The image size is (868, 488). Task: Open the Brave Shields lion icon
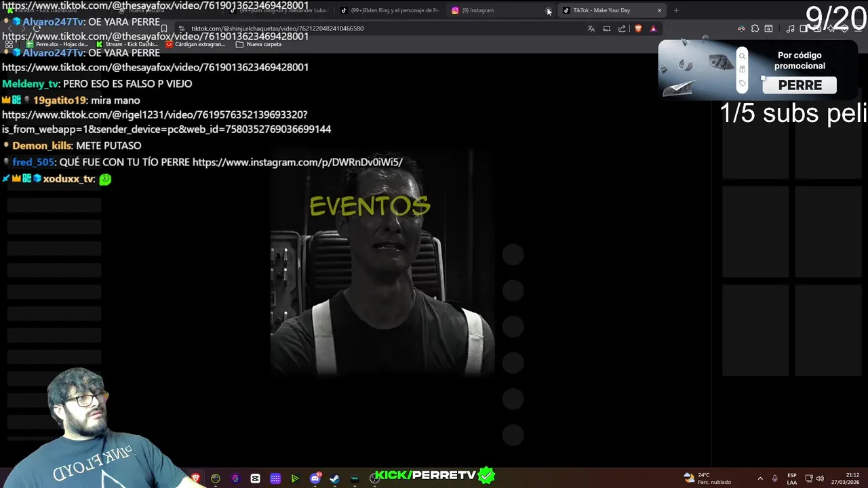coord(637,28)
